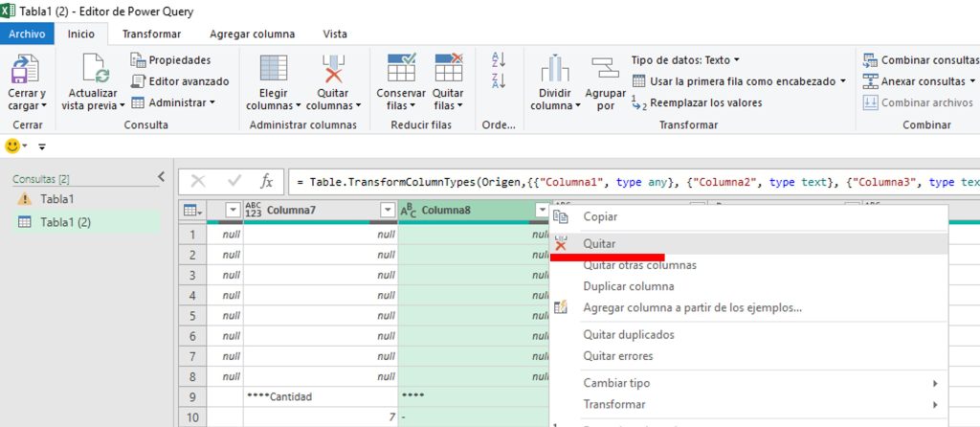
Task: Choose Copiar in context menu
Action: tap(748, 217)
